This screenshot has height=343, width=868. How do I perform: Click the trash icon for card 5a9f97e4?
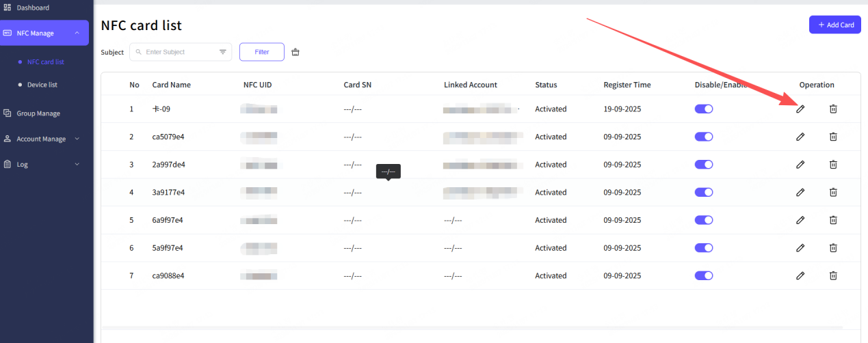pos(833,248)
